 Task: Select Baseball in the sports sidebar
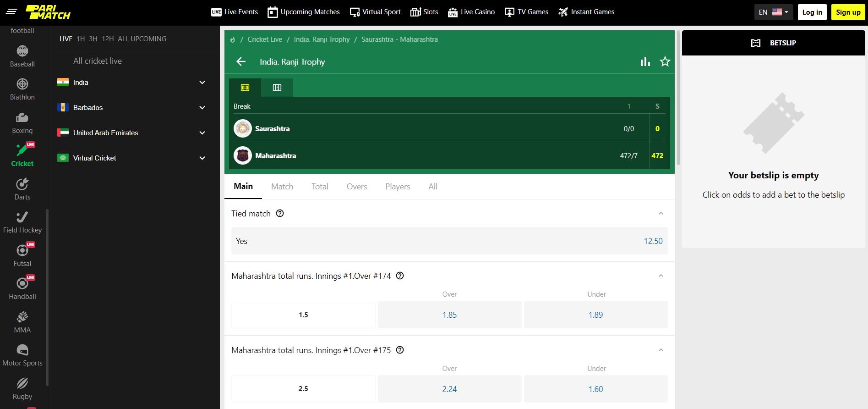(x=22, y=56)
